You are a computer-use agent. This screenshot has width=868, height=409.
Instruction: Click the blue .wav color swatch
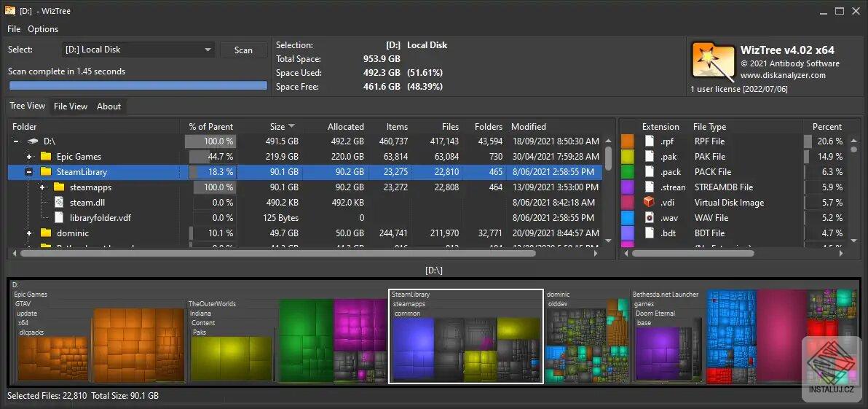click(627, 218)
